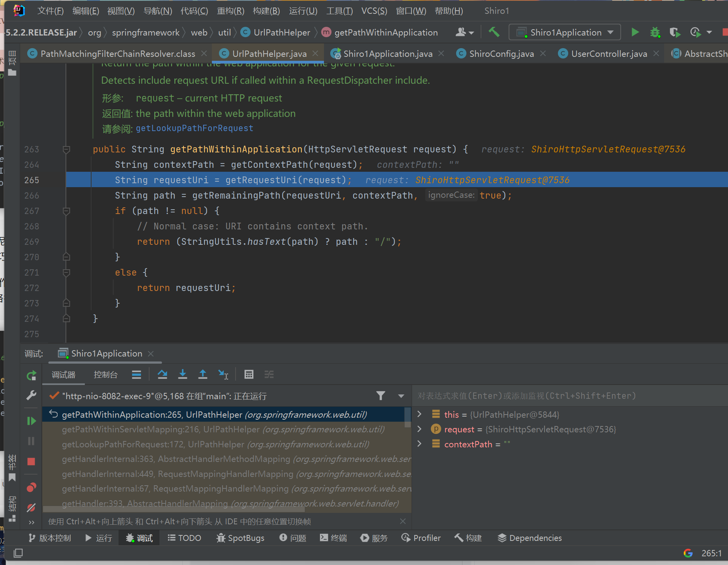
Task: Click the Debug bug icon in toolbar
Action: 655,32
